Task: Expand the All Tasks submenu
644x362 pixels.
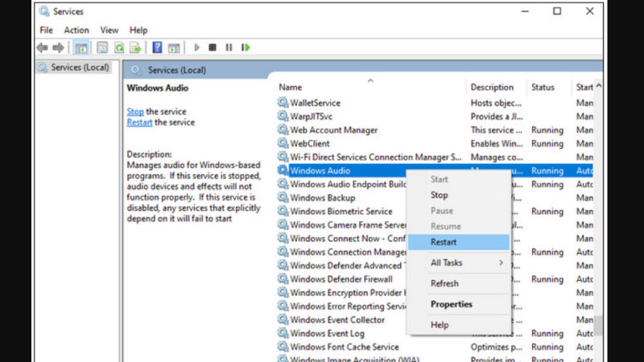Action: (458, 263)
